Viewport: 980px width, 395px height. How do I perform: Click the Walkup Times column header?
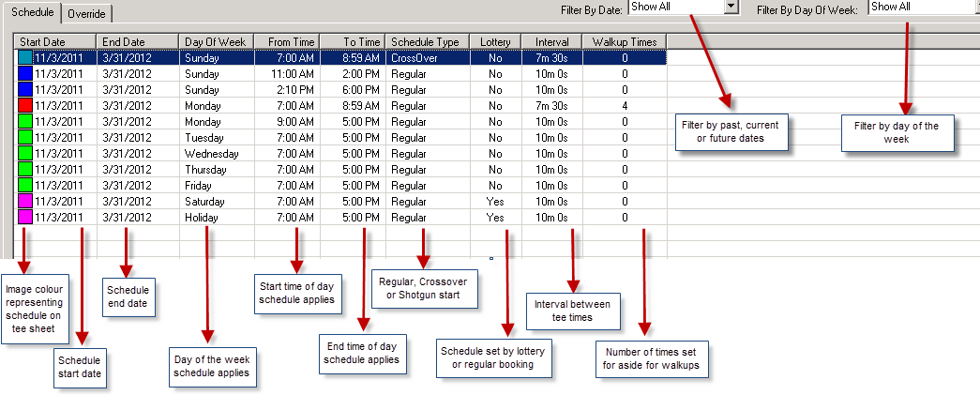coord(624,41)
